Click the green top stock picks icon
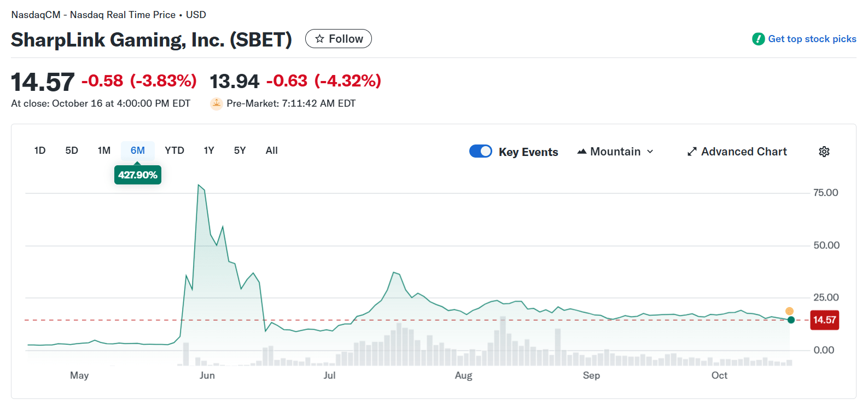The height and width of the screenshot is (405, 868). coord(759,39)
